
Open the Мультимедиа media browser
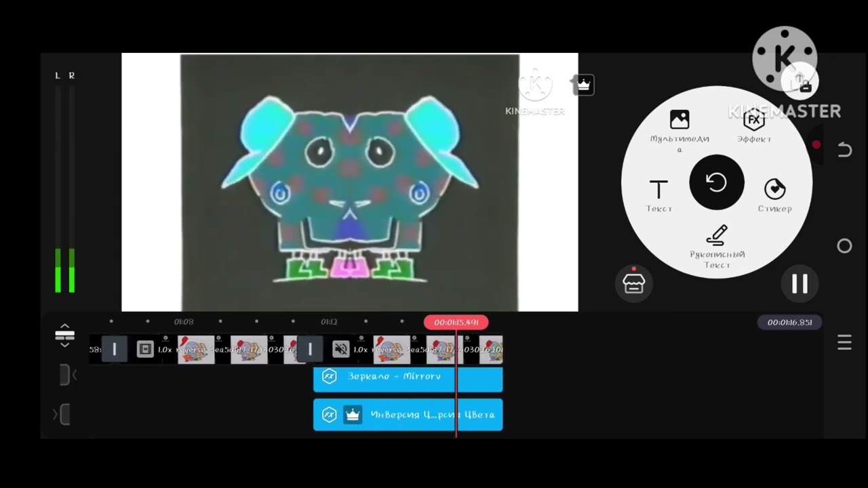point(679,130)
